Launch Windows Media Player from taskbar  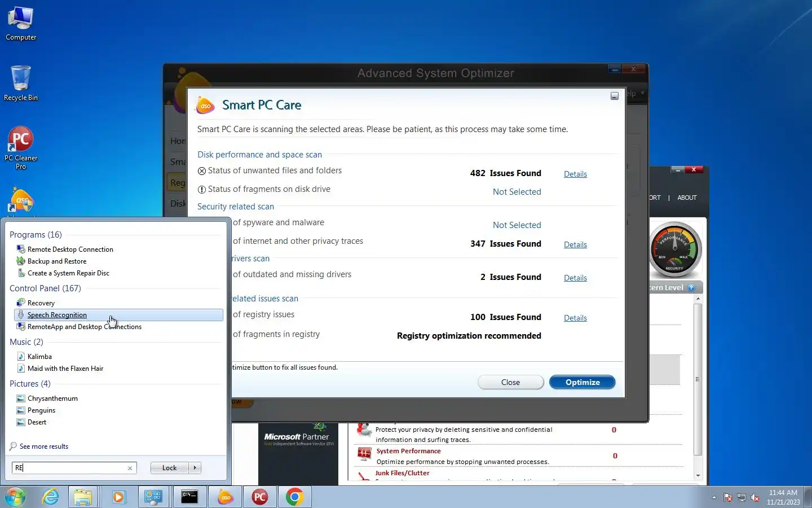click(118, 497)
